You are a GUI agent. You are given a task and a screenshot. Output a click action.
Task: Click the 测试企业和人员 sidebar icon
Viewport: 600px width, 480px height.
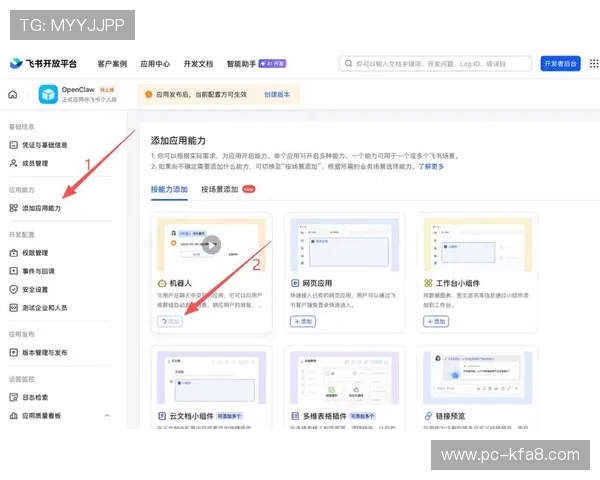point(13,308)
